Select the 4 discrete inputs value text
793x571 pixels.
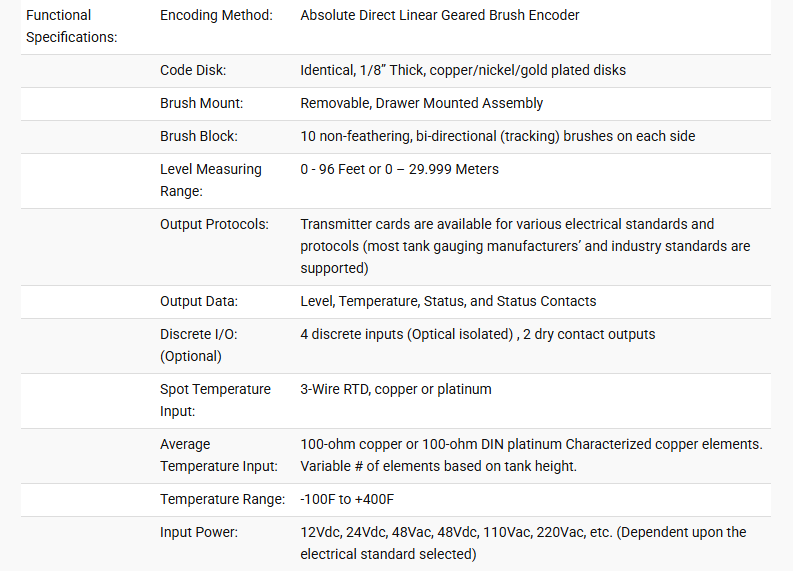coord(477,334)
